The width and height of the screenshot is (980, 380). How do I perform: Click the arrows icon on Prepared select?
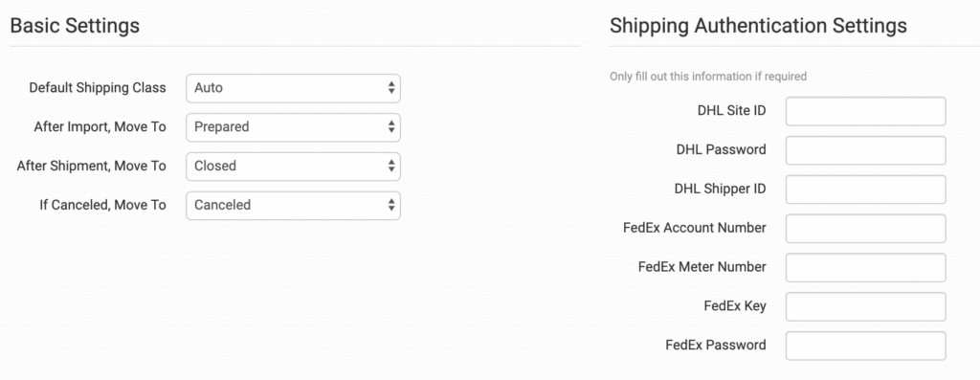391,127
